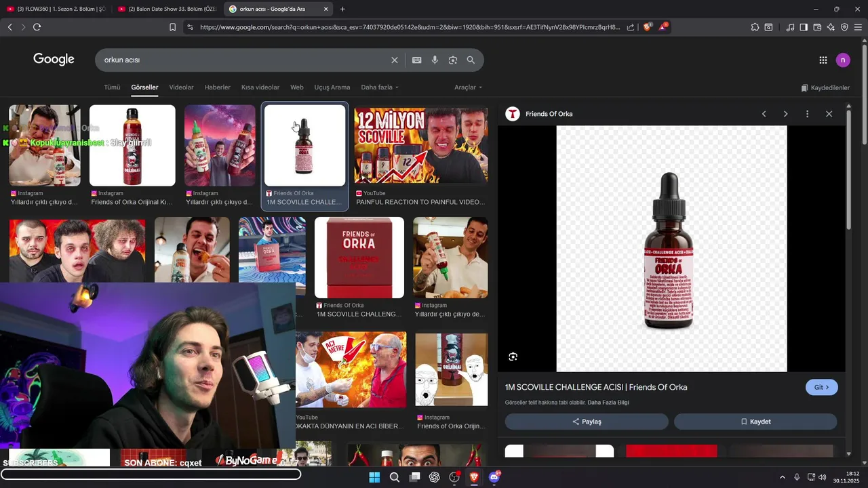Search by image with Google Lens icon
The width and height of the screenshot is (868, 488).
tap(453, 60)
